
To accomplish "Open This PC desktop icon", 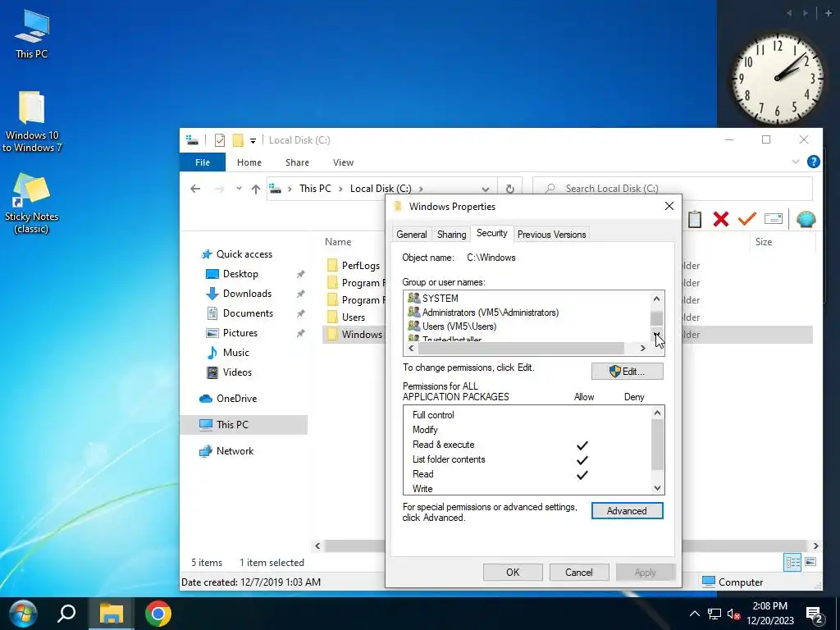I will coord(31,34).
